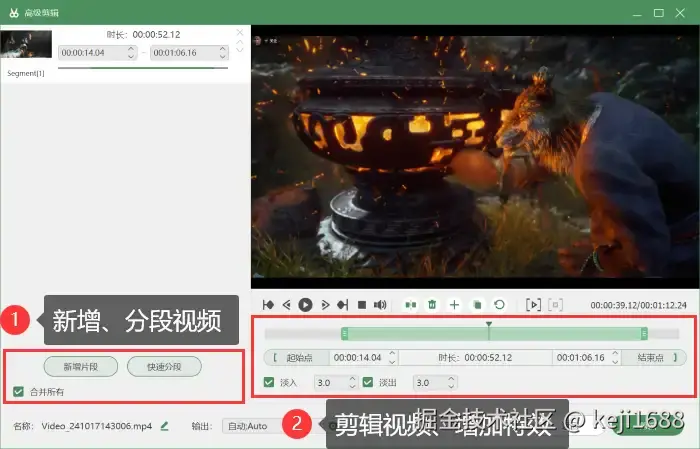Click the video preview area
700x449 pixels.
pyautogui.click(x=475, y=157)
